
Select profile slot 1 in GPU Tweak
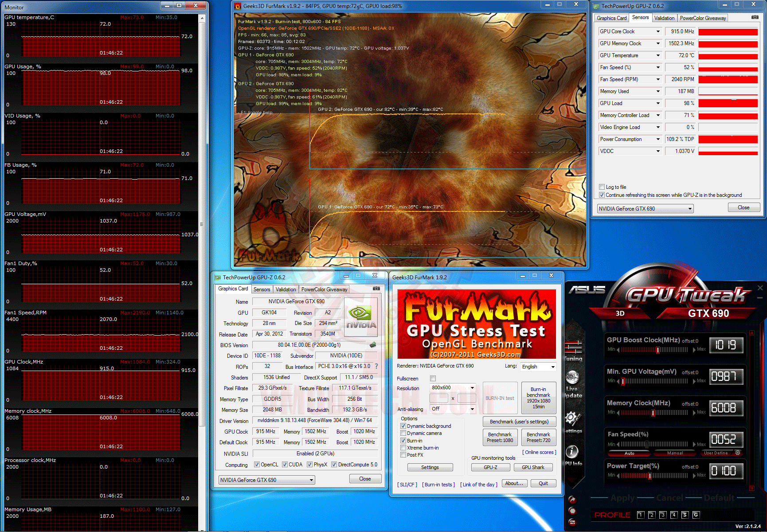640,515
